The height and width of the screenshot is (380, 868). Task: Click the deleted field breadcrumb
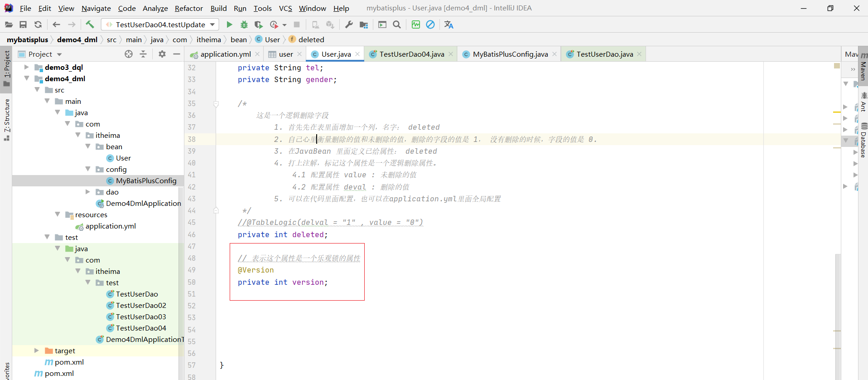[x=307, y=39]
